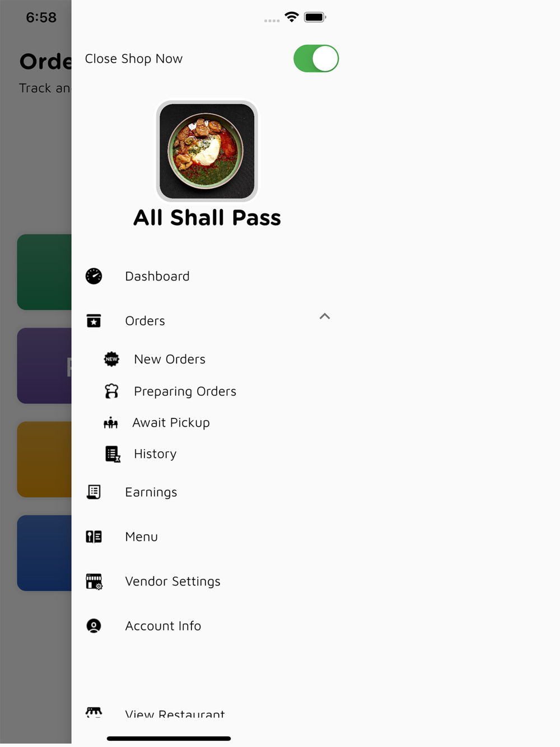Click the Await Pickup people icon
The height and width of the screenshot is (747, 560).
click(x=111, y=423)
